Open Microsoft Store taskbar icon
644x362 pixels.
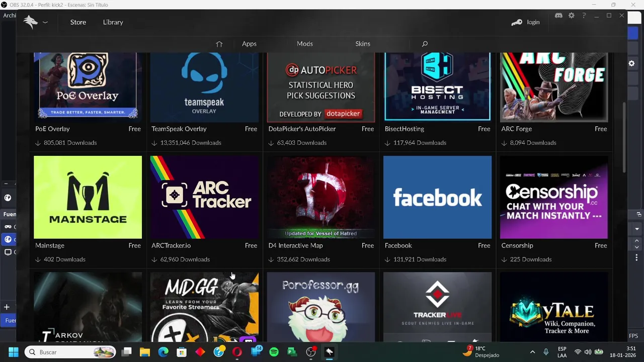coord(182,352)
